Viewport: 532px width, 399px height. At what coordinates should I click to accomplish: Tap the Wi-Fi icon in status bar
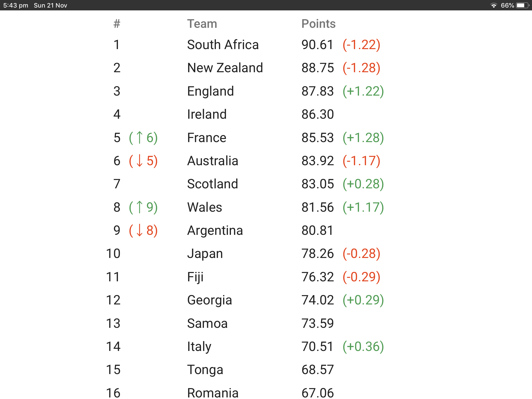[x=494, y=5]
